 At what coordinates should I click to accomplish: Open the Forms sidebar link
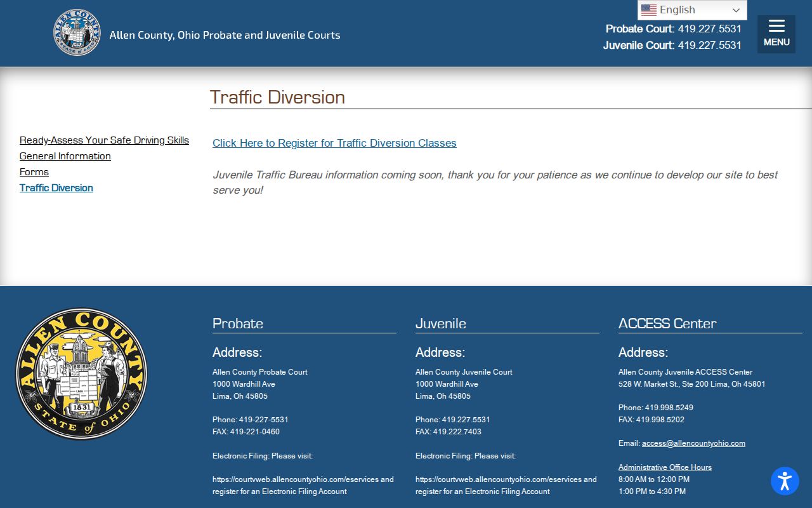coord(34,172)
